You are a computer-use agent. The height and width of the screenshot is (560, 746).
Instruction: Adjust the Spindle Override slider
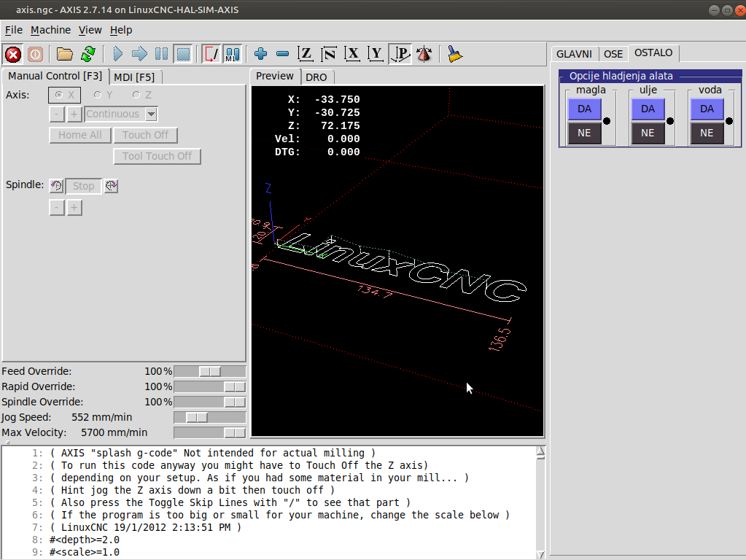[x=210, y=402]
